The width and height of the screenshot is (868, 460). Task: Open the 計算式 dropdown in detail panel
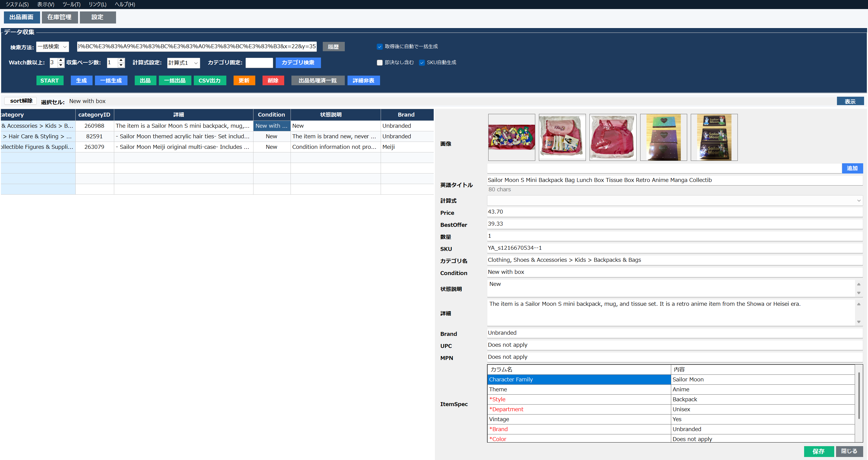pyautogui.click(x=674, y=201)
